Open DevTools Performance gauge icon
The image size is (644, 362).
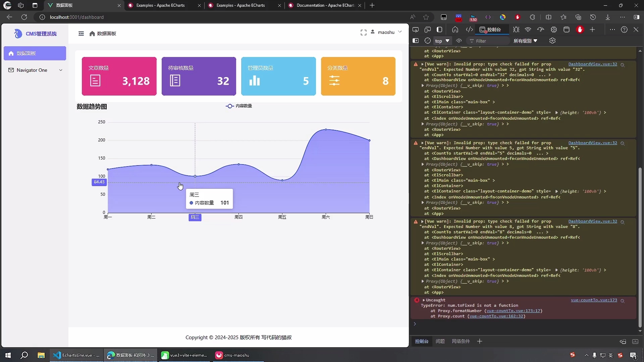click(541, 29)
